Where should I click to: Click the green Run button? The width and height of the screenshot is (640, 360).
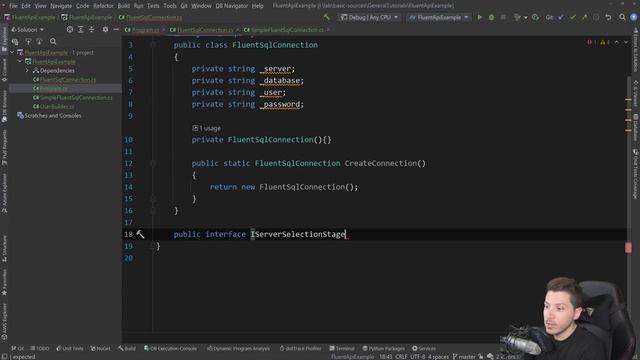pyautogui.click(x=480, y=17)
